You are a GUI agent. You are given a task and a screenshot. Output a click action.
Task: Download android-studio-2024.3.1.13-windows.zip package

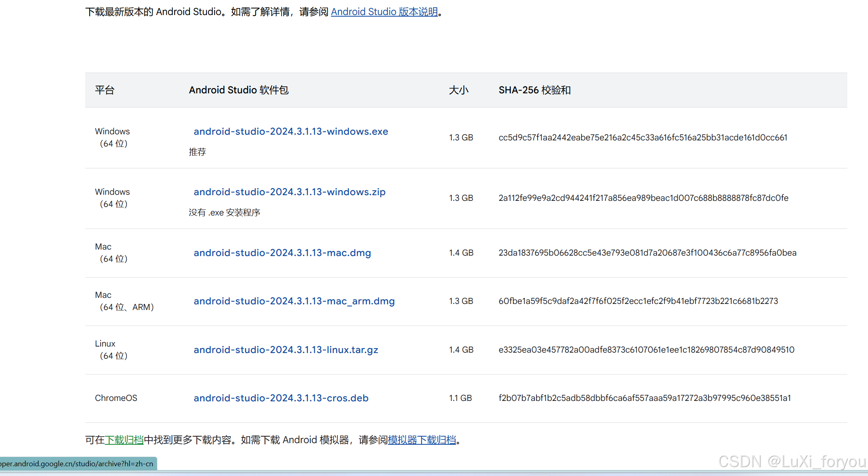289,192
